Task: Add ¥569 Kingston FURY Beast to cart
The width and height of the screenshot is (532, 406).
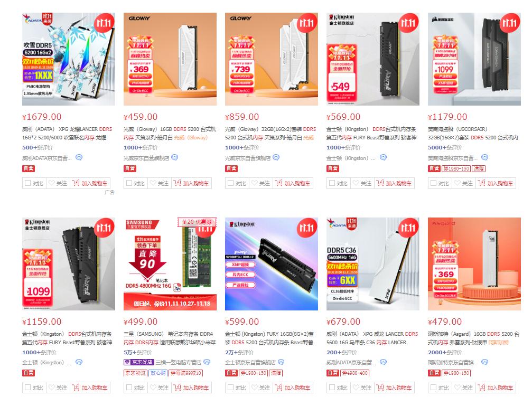Action: [x=394, y=183]
